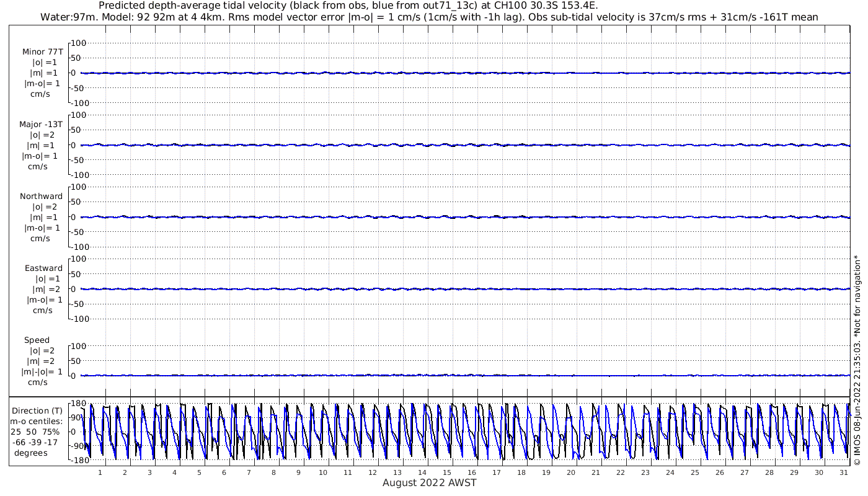Screen dimensions: 868x496
Task: Click the 'Eastward' panel label
Action: click(43, 268)
